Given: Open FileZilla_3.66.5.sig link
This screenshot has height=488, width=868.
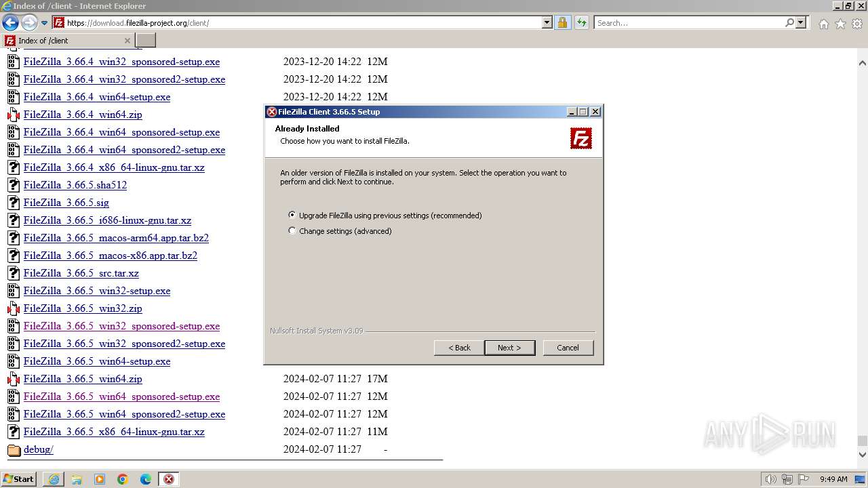Looking at the screenshot, I should point(66,203).
